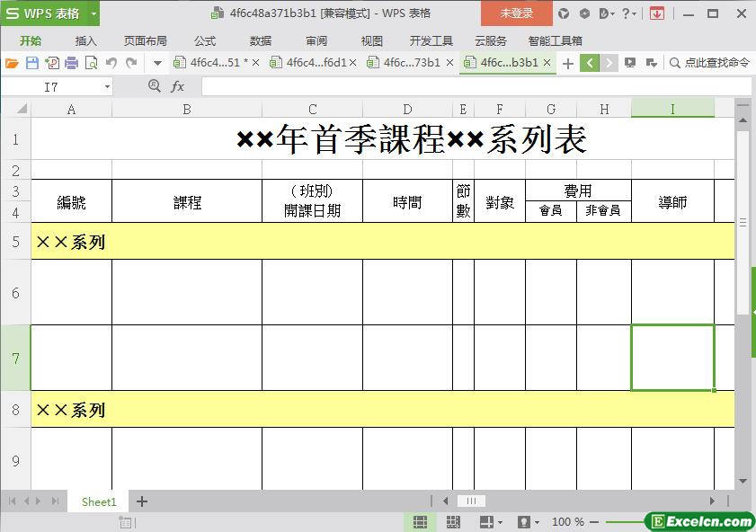Expand the quick access toolbar dropdown arrow
This screenshot has width=756, height=532.
coord(157,63)
